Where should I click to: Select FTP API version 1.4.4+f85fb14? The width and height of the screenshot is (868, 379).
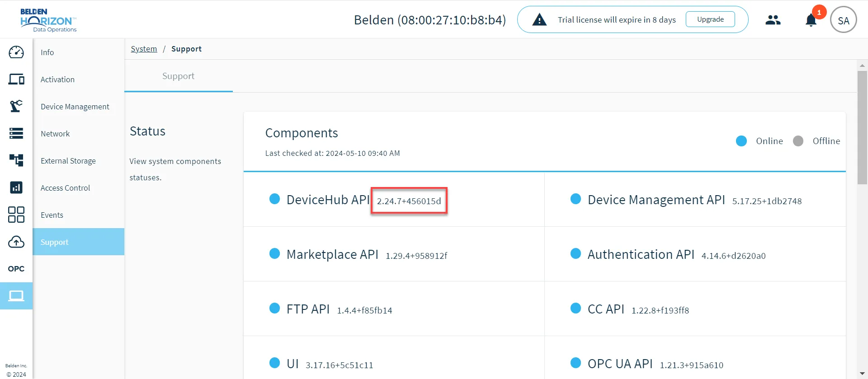coord(364,310)
